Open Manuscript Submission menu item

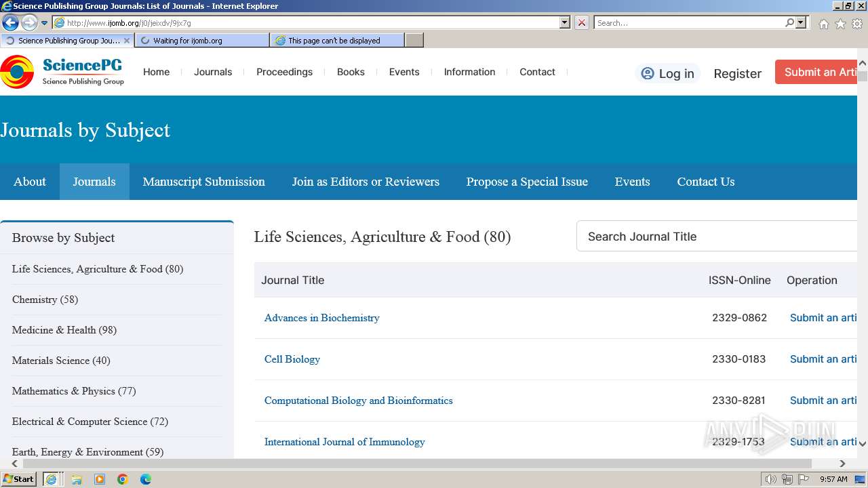(203, 182)
